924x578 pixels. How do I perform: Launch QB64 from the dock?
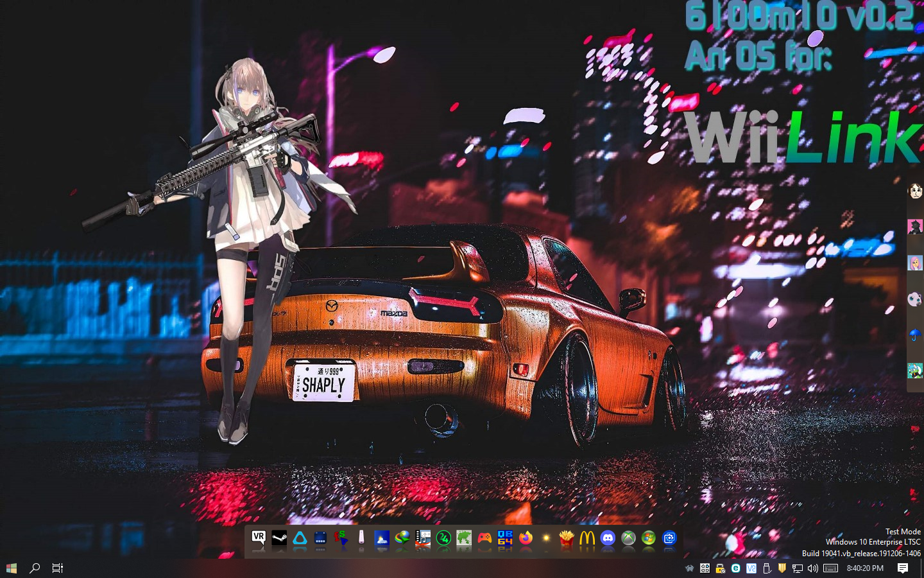click(505, 538)
